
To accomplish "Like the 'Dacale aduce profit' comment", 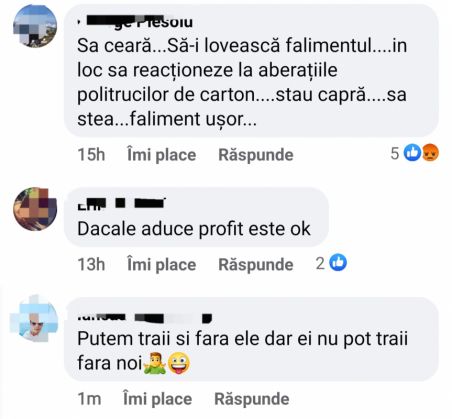I will (162, 265).
